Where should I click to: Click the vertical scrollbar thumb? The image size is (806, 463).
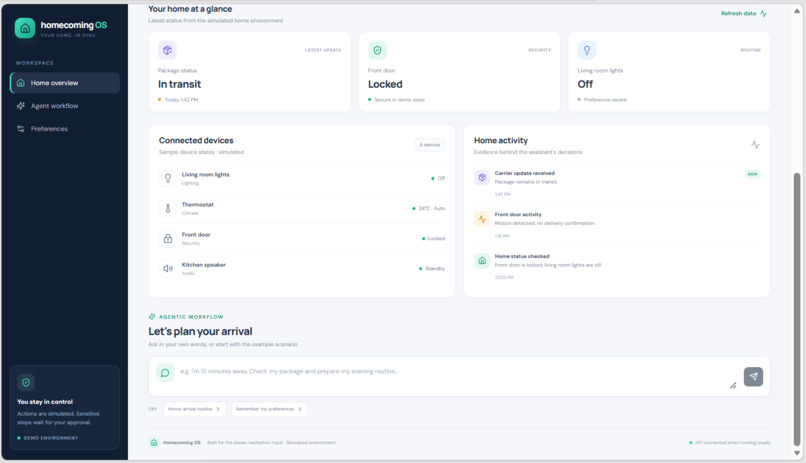(797, 309)
